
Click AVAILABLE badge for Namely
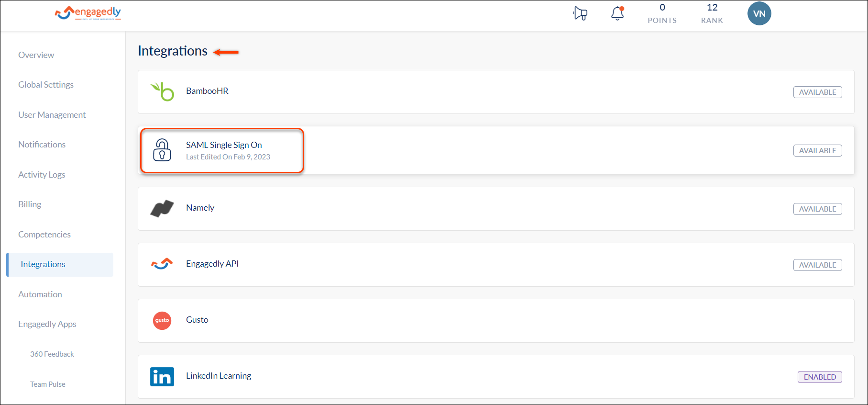click(817, 209)
